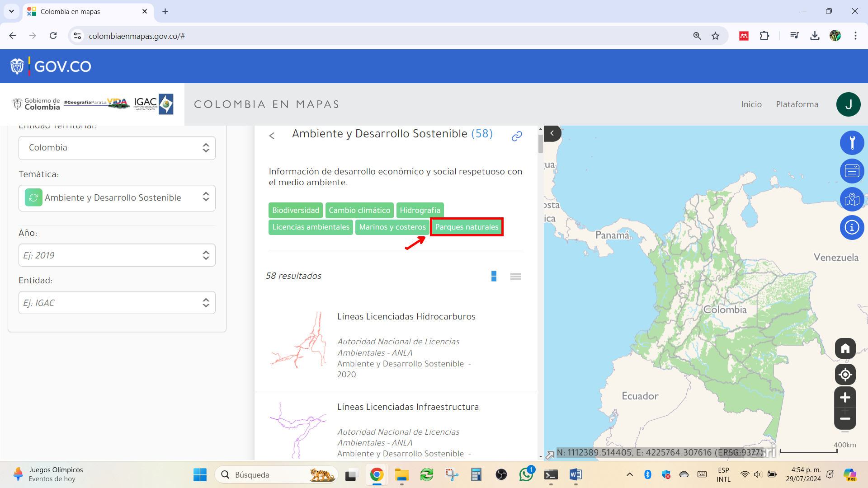Click the basemap gallery map icon
The width and height of the screenshot is (868, 488).
(852, 199)
